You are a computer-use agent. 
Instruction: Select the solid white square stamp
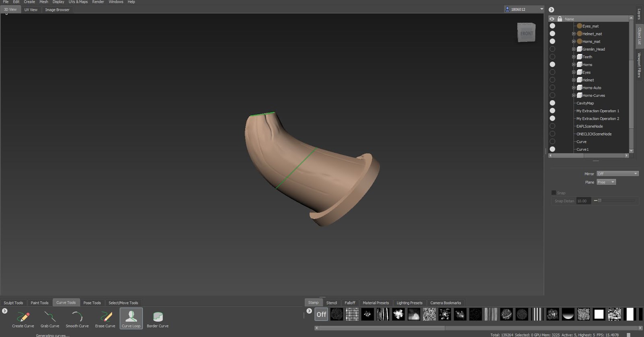click(x=599, y=314)
